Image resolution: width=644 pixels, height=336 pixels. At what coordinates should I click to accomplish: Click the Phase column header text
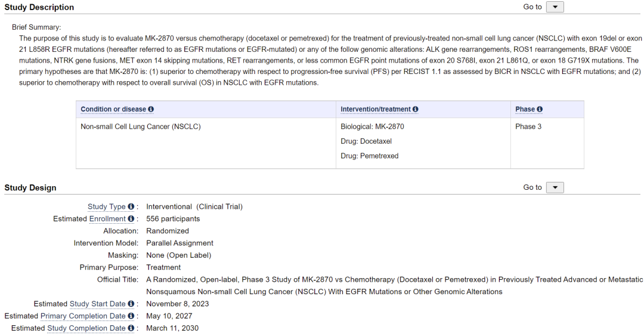click(x=525, y=109)
